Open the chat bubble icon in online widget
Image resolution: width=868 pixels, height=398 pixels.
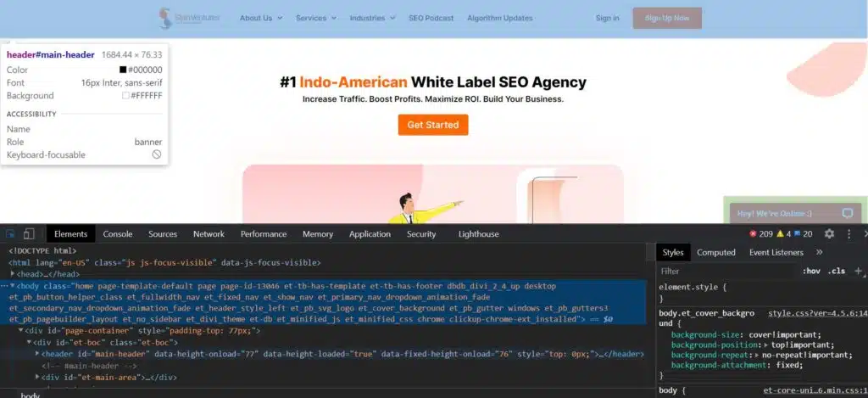tap(848, 213)
